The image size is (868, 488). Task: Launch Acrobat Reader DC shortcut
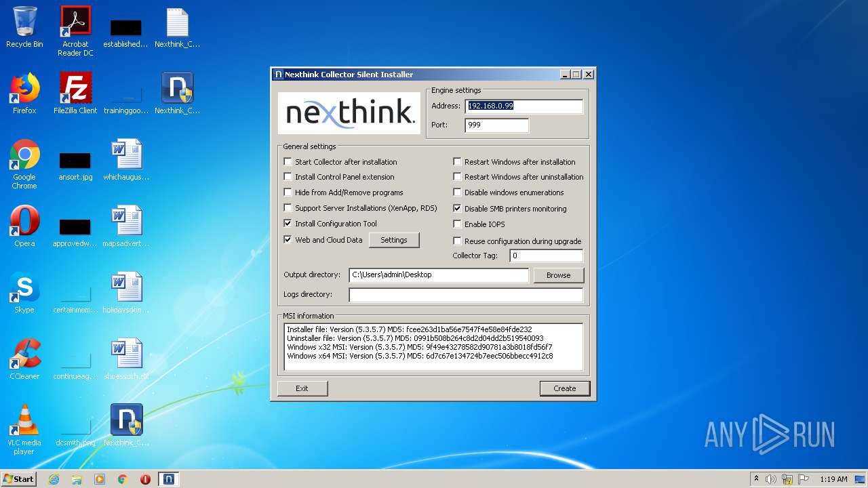coord(75,31)
